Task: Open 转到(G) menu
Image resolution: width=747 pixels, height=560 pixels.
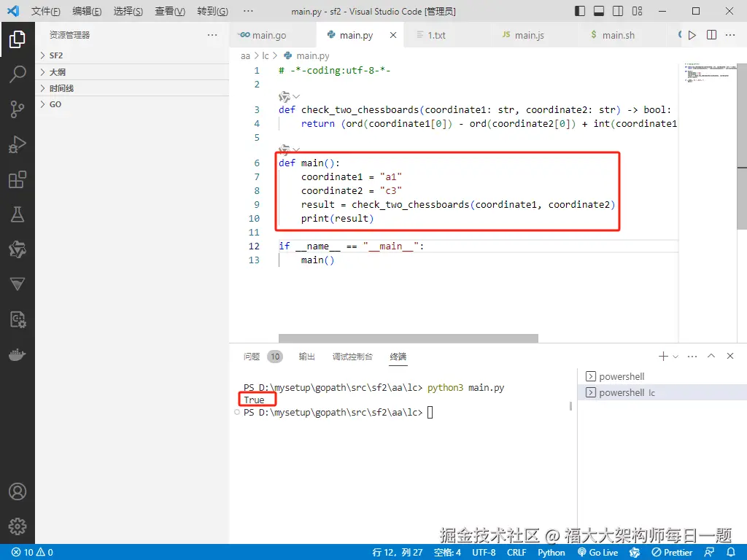Action: click(x=212, y=11)
